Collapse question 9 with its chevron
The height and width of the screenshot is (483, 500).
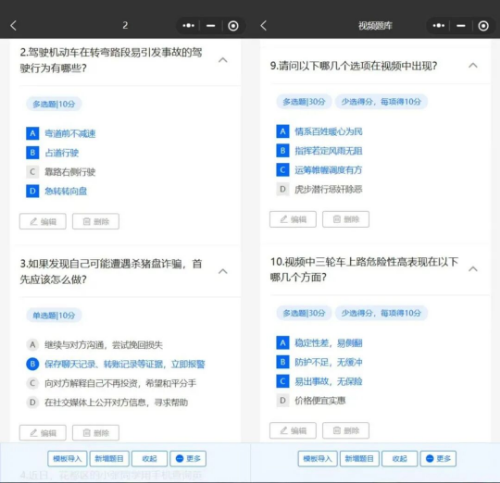pos(473,65)
